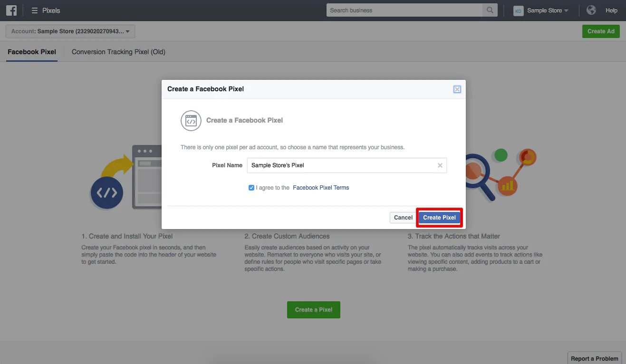Expand the Account: Sample Store dropdown
Screen dimensions: 626x364
70,31
